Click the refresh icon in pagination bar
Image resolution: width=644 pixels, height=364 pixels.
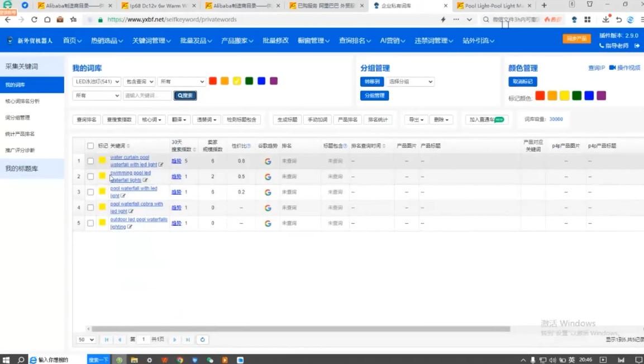click(202, 339)
